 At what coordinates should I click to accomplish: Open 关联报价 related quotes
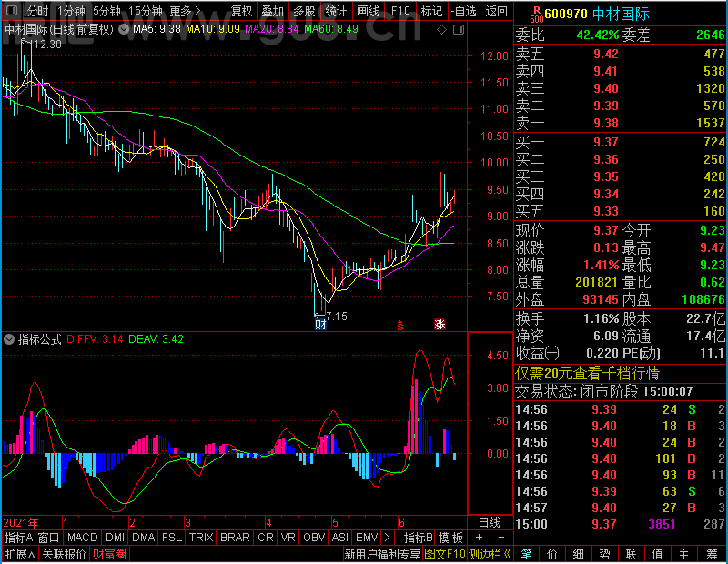[64, 554]
